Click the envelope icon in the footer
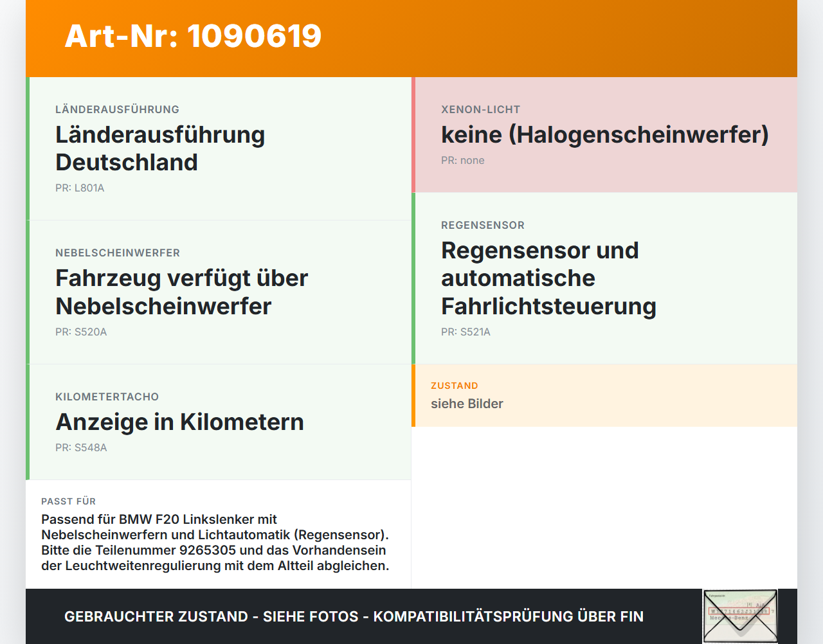Viewport: 823px width, 644px height. point(740,616)
